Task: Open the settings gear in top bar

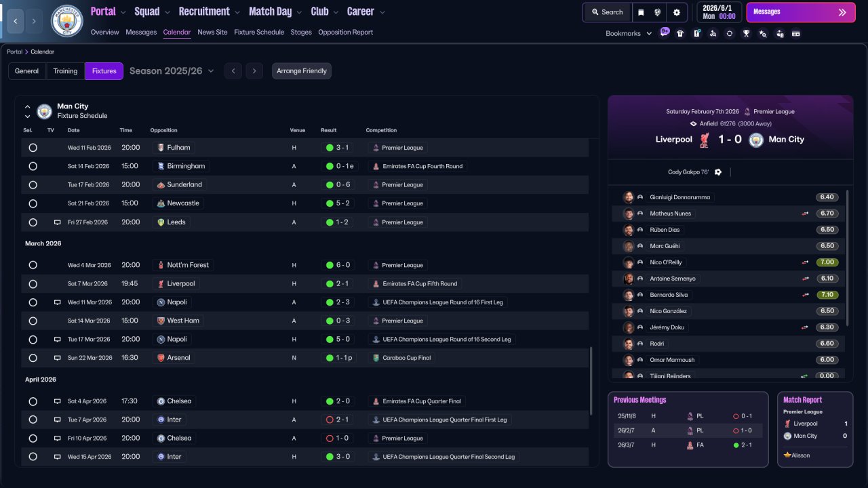Action: coord(676,12)
